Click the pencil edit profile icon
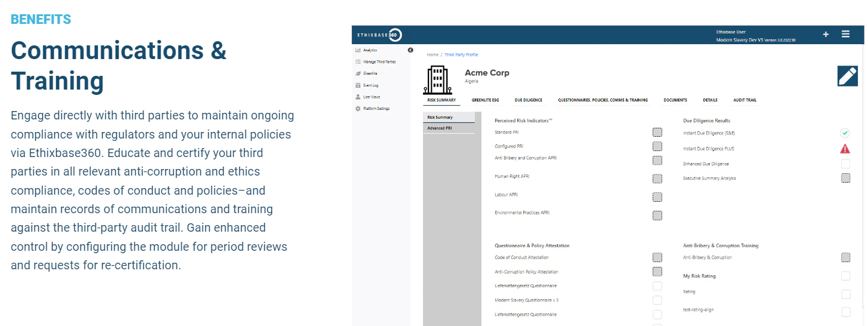This screenshot has width=868, height=326. pos(847,76)
